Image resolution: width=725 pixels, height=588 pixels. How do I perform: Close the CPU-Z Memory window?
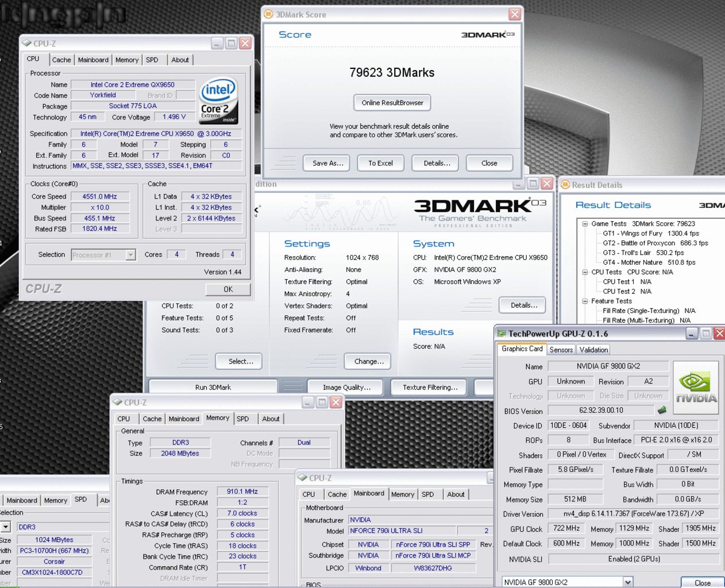[x=336, y=403]
